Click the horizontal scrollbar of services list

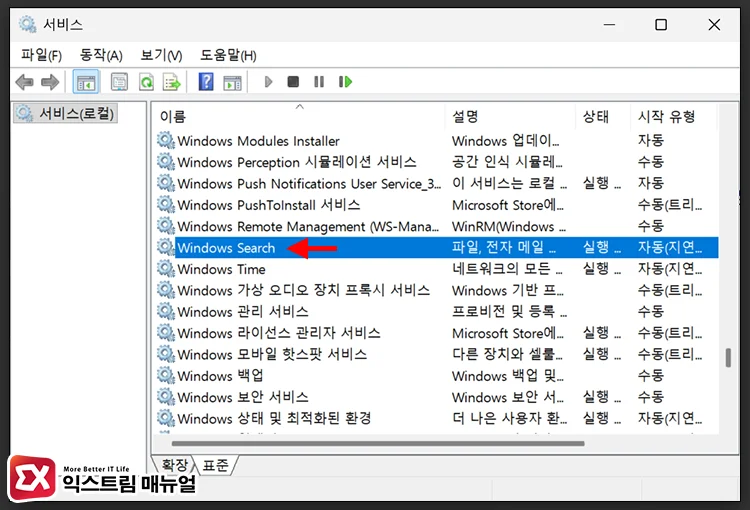[378, 443]
